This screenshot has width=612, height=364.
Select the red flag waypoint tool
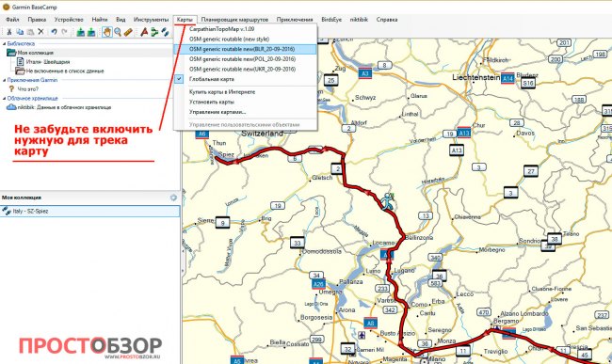[144, 32]
